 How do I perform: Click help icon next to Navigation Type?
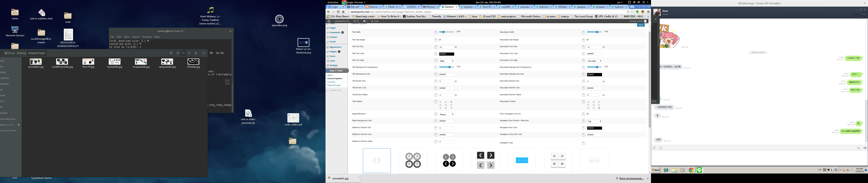584,143
